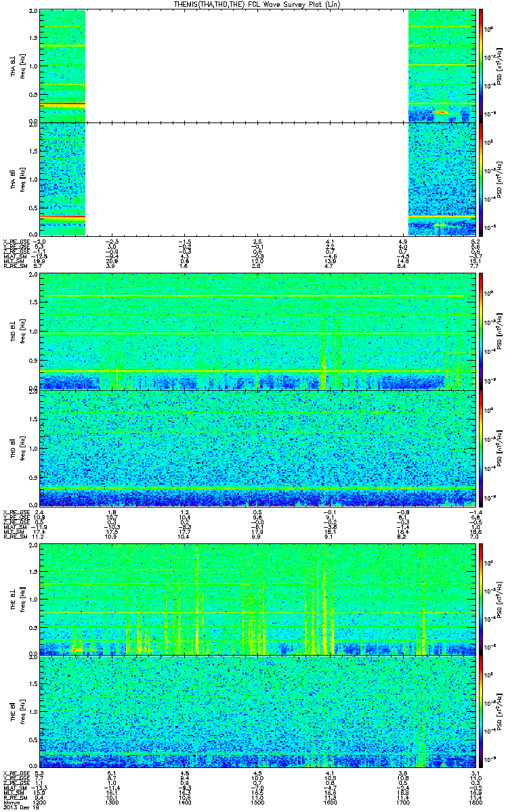Click inside the THE BII spectrogram panel
Image resolution: width=508 pixels, height=812 pixels.
(x=257, y=711)
